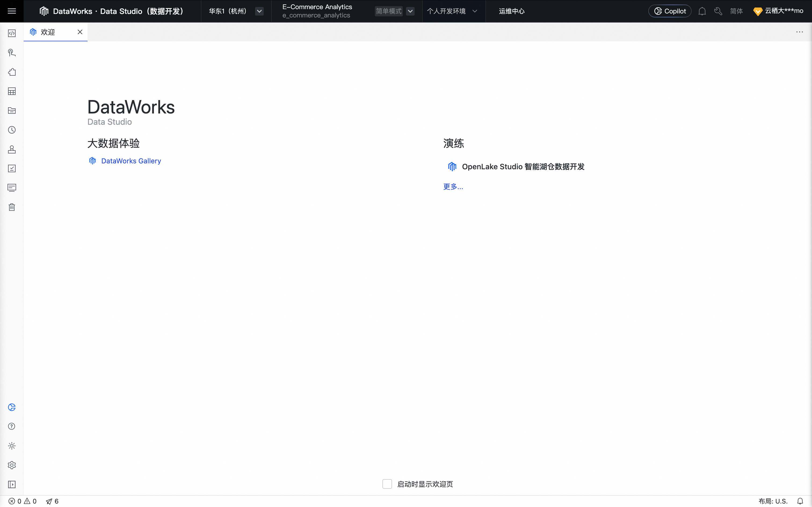
Task: Toggle theme with the sun icon
Action: point(12,446)
